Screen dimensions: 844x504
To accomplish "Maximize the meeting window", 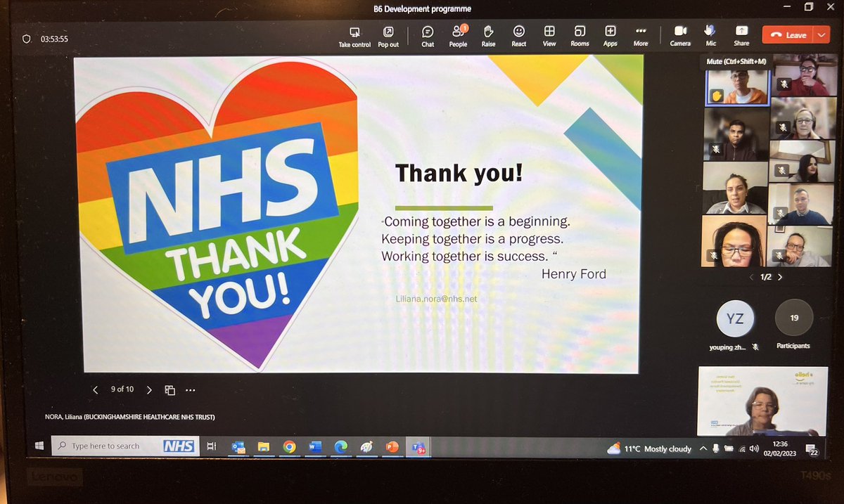I will (x=808, y=8).
